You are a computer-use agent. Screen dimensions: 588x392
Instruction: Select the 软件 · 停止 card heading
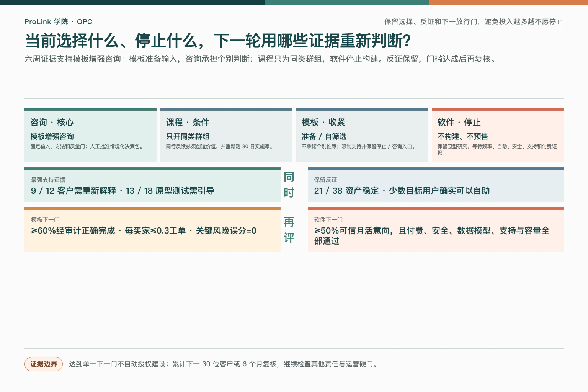tap(459, 122)
